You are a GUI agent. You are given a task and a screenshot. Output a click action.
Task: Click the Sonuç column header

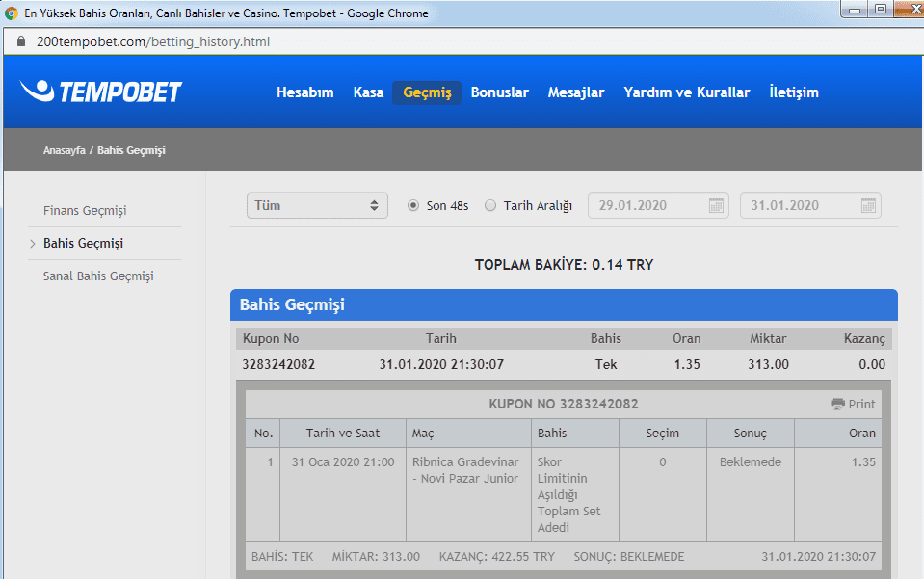(751, 434)
